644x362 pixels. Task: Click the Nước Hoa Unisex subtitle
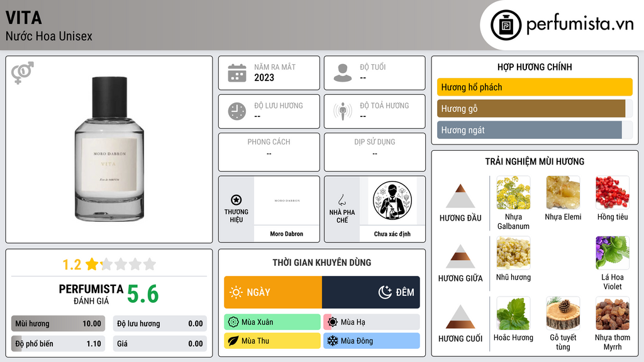pyautogui.click(x=49, y=36)
